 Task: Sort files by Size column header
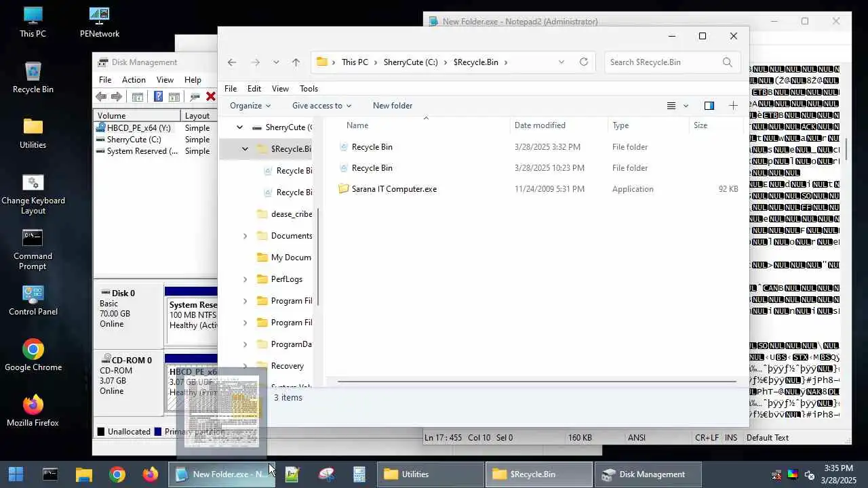point(701,125)
